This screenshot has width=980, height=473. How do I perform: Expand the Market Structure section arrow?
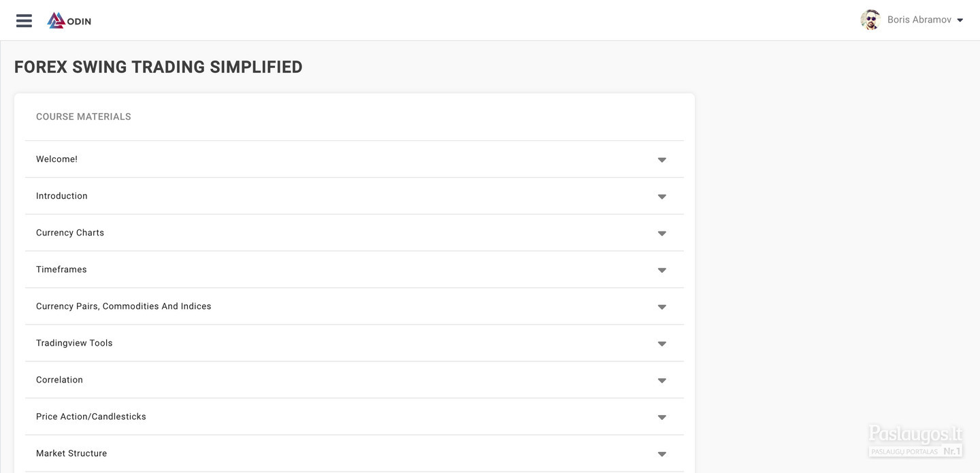661,454
